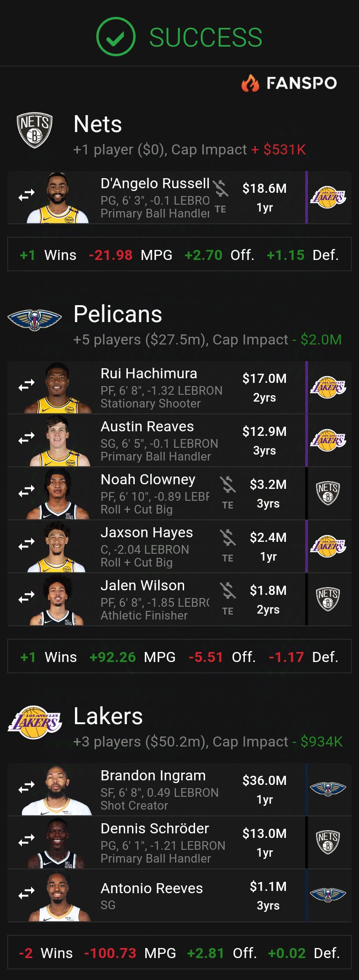This screenshot has height=980, width=359.
Task: Select the Pelicans team heading
Action: (118, 314)
